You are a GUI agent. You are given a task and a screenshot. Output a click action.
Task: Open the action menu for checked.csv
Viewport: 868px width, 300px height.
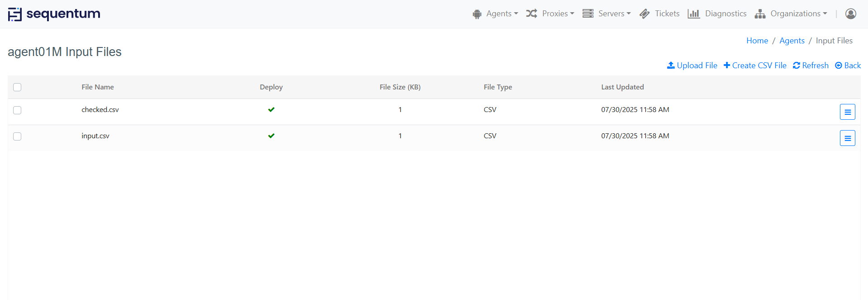click(x=847, y=112)
